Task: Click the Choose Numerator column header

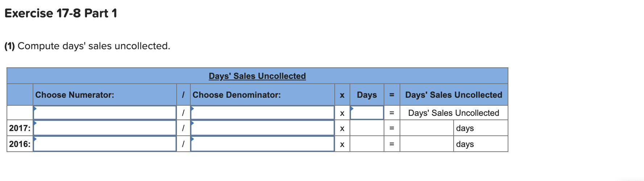Action: (x=75, y=95)
